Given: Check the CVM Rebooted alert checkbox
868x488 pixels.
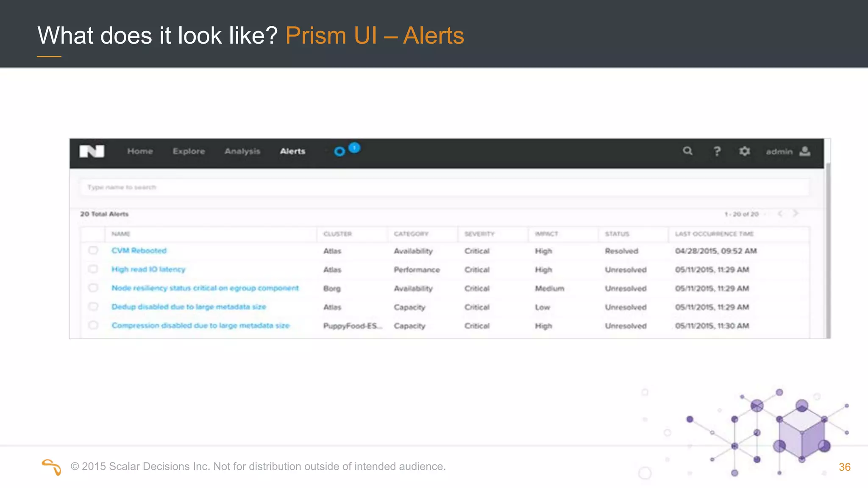Looking at the screenshot, I should click(93, 250).
